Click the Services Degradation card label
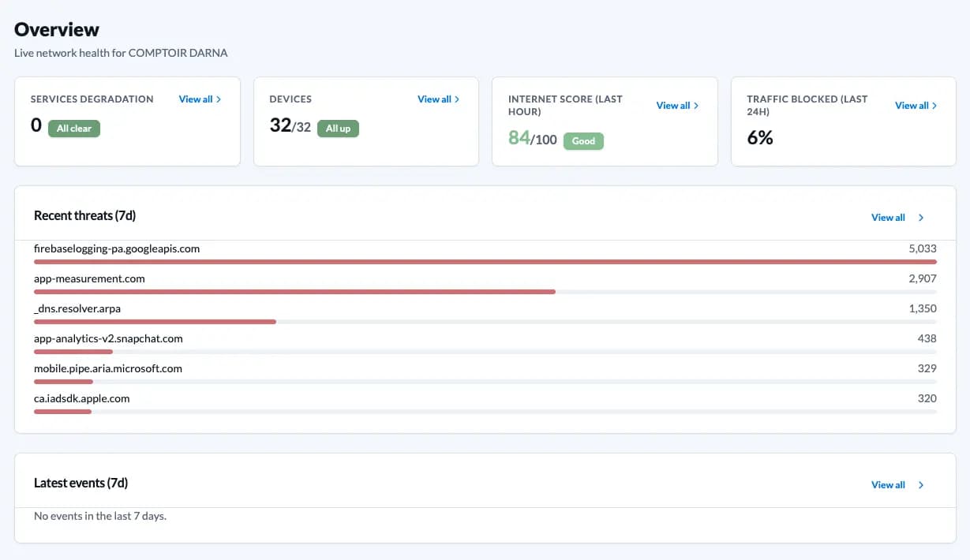The height and width of the screenshot is (560, 970). click(x=92, y=99)
